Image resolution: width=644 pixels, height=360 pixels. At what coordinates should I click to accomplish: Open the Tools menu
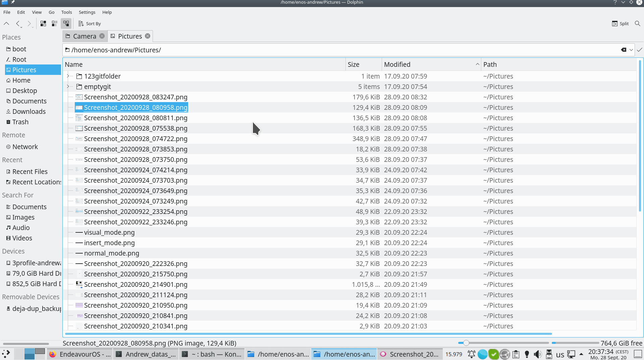coord(66,12)
